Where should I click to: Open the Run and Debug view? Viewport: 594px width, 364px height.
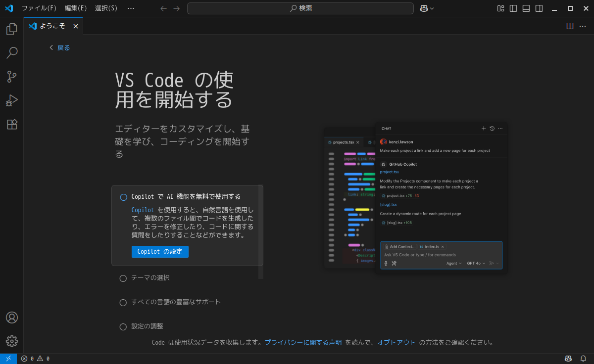[x=12, y=100]
